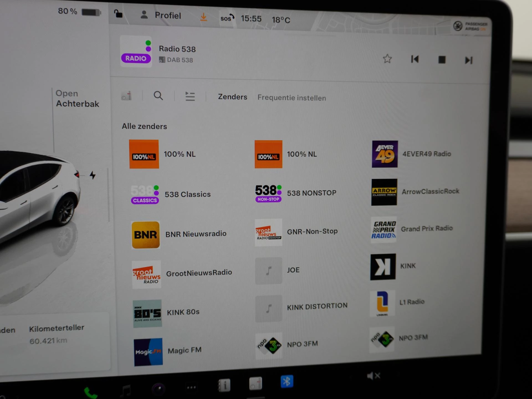The height and width of the screenshot is (399, 532).
Task: Tap the Kilometerteller odometer card
Action: tap(57, 335)
